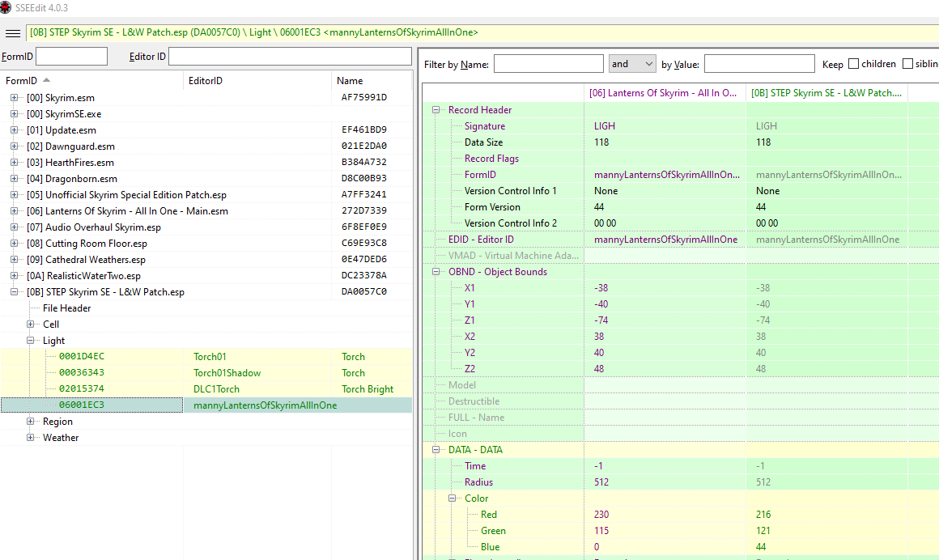The image size is (939, 560).
Task: Click the Filter by Name input
Action: (x=548, y=64)
